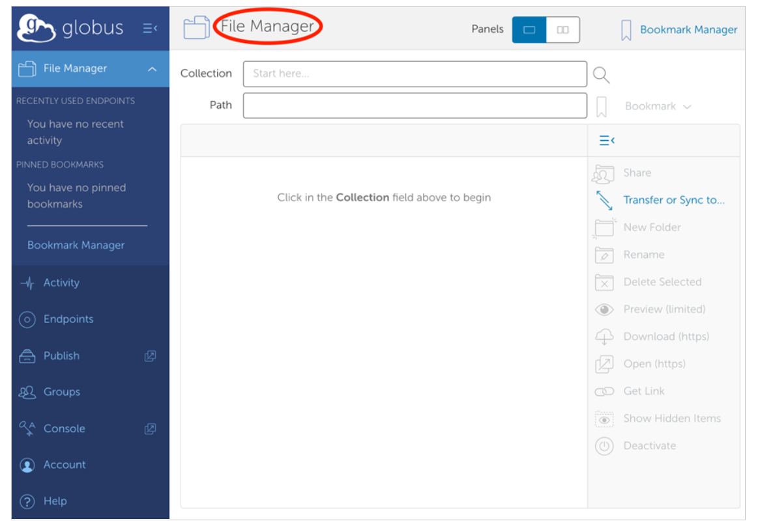
Task: Open File Manager in sidebar
Action: tap(75, 68)
